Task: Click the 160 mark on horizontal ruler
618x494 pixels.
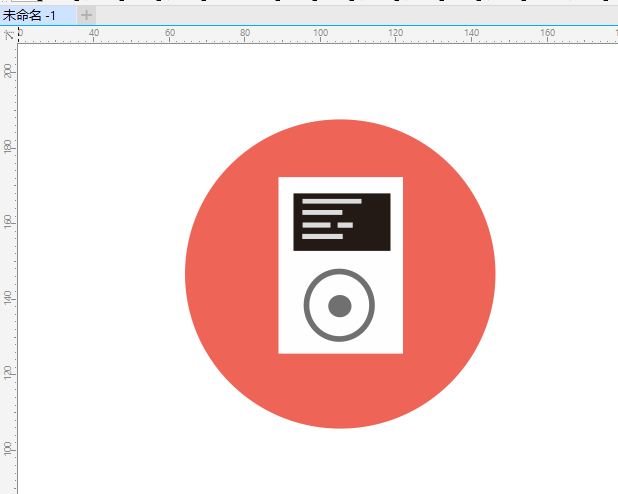Action: 548,34
